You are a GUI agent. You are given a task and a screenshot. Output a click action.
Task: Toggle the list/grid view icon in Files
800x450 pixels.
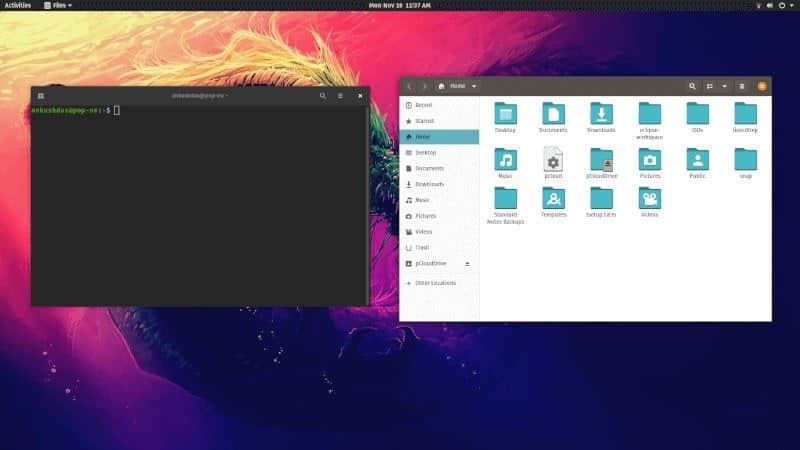click(x=710, y=86)
